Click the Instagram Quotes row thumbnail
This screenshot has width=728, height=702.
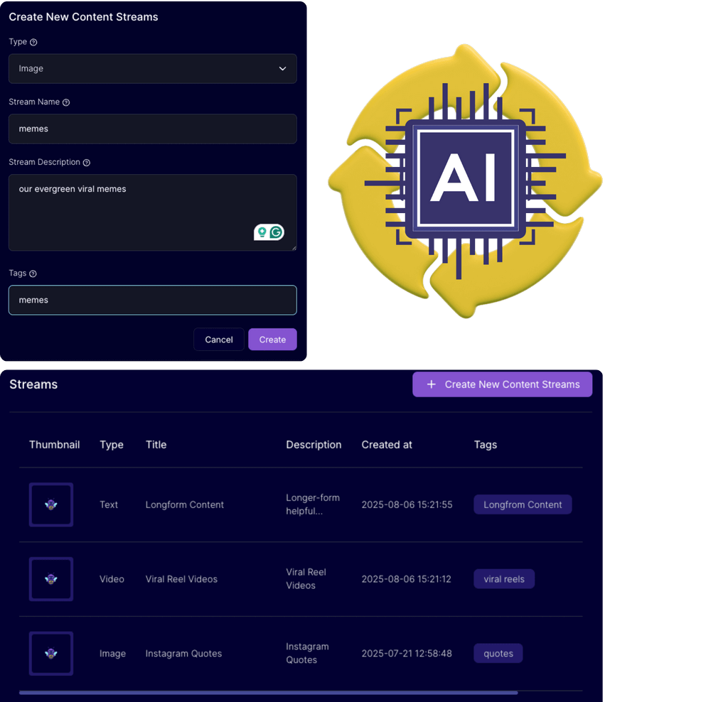pyautogui.click(x=51, y=654)
